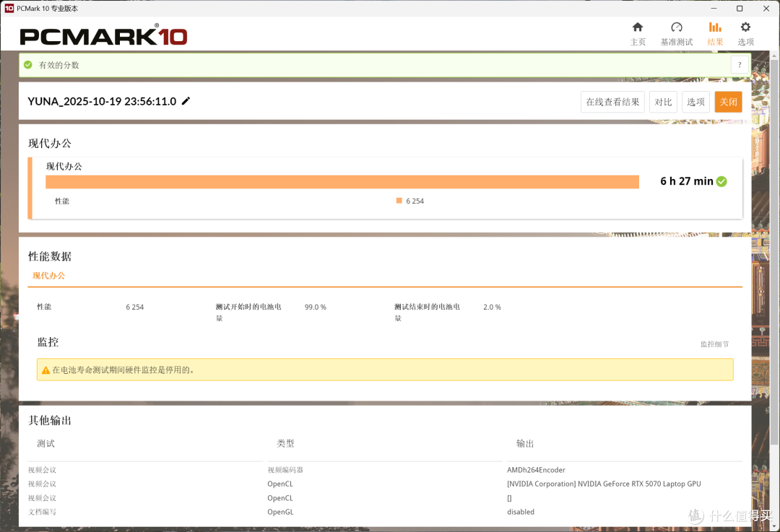Click the 选项 button beside 对比
This screenshot has height=532, width=780.
coord(695,102)
